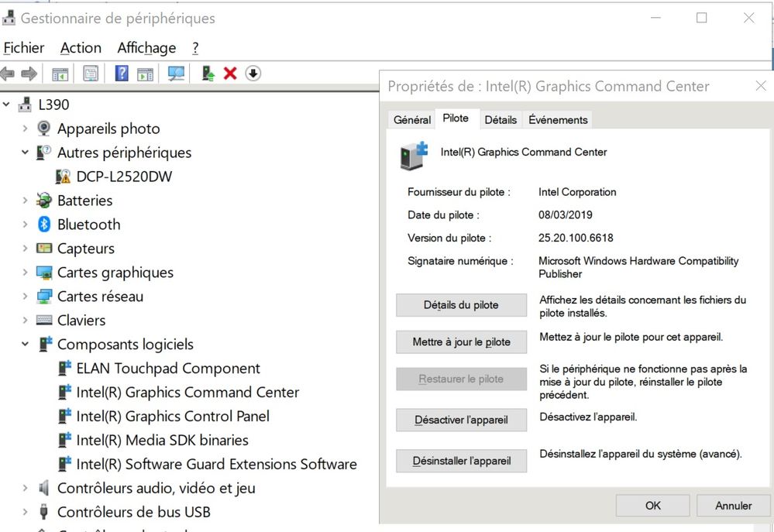This screenshot has width=774, height=532.
Task: Expand the Claviers category
Action: (x=25, y=321)
